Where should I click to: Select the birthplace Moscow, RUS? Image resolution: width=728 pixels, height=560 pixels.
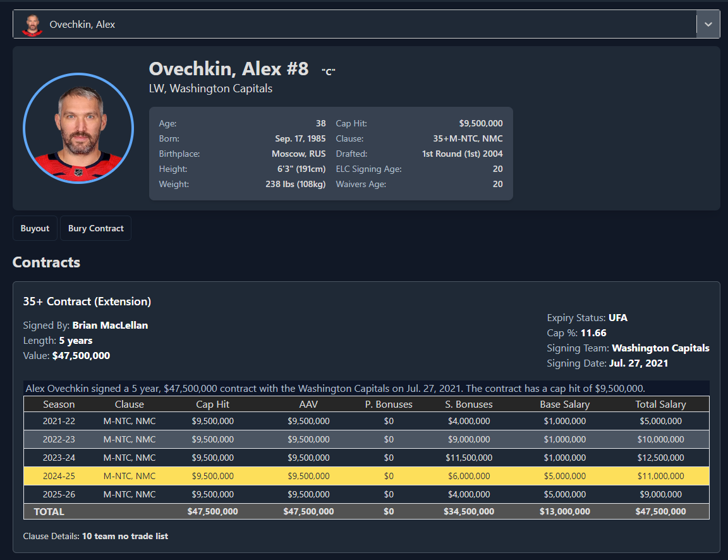click(298, 154)
